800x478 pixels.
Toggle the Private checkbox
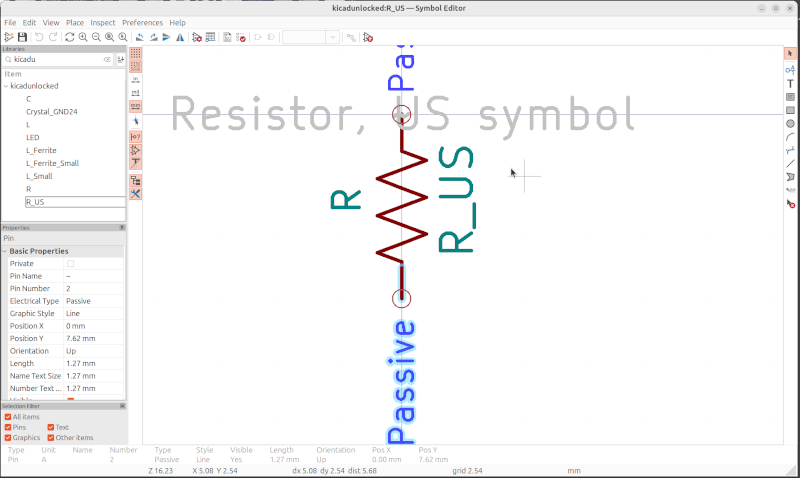pos(70,263)
